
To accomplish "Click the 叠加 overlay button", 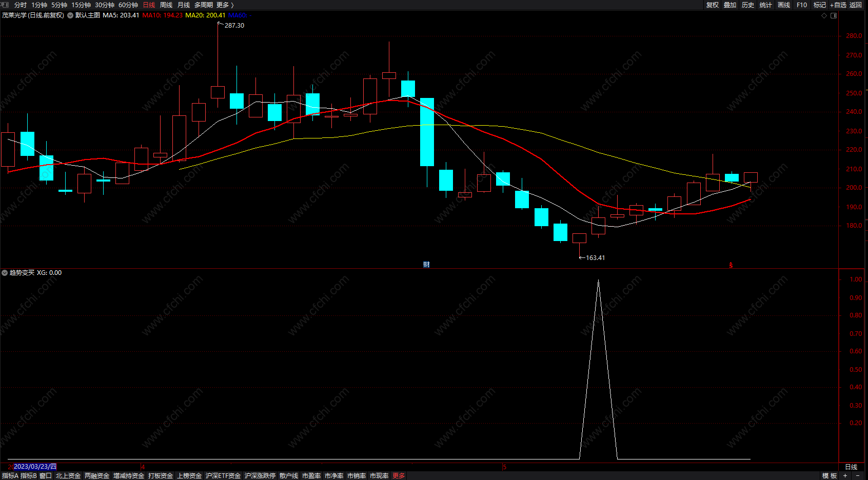I will point(730,5).
